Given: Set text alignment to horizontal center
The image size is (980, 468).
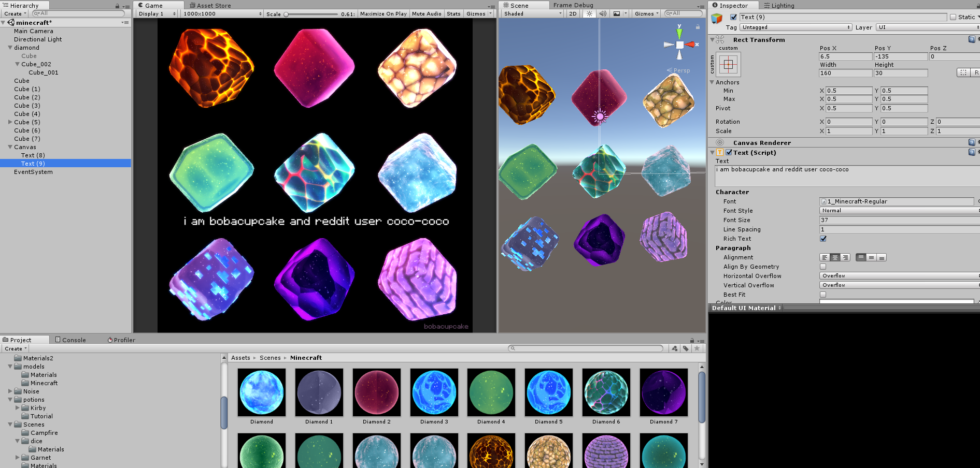Looking at the screenshot, I should [835, 257].
